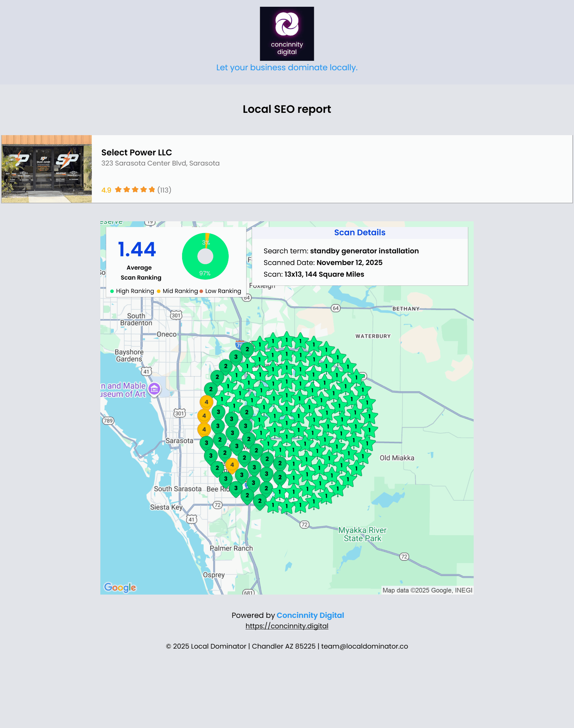The height and width of the screenshot is (728, 574).
Task: Click the 323 Sarasota Center Blvd address
Action: point(160,163)
